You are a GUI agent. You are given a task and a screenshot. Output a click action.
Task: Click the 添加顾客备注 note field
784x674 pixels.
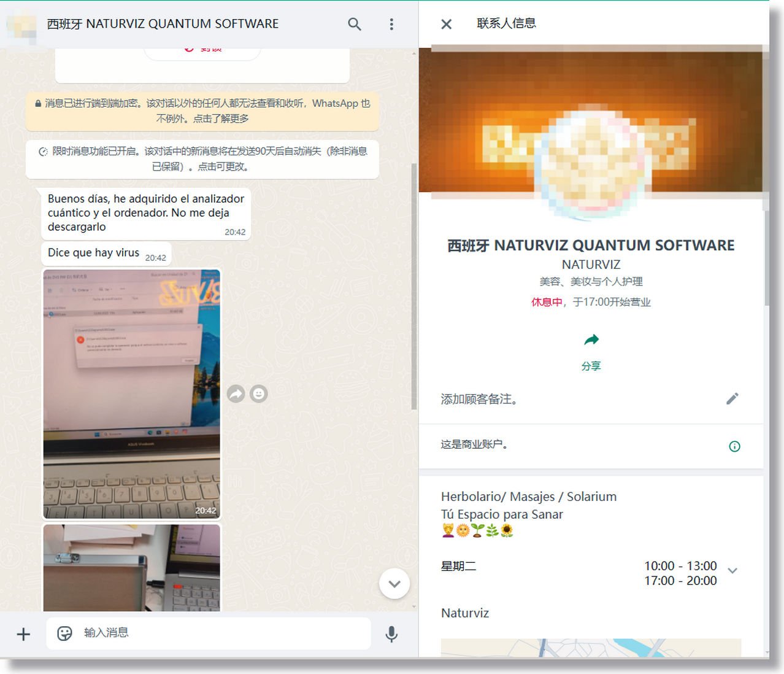pyautogui.click(x=480, y=399)
